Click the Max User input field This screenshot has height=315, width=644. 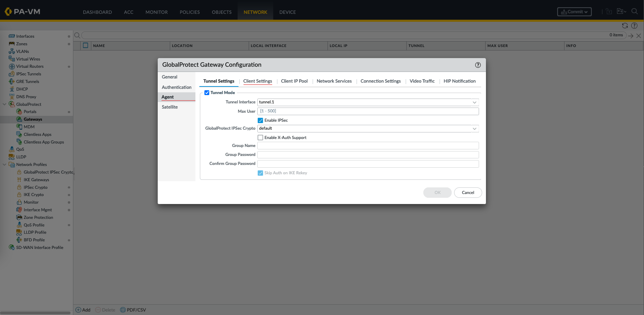[368, 111]
